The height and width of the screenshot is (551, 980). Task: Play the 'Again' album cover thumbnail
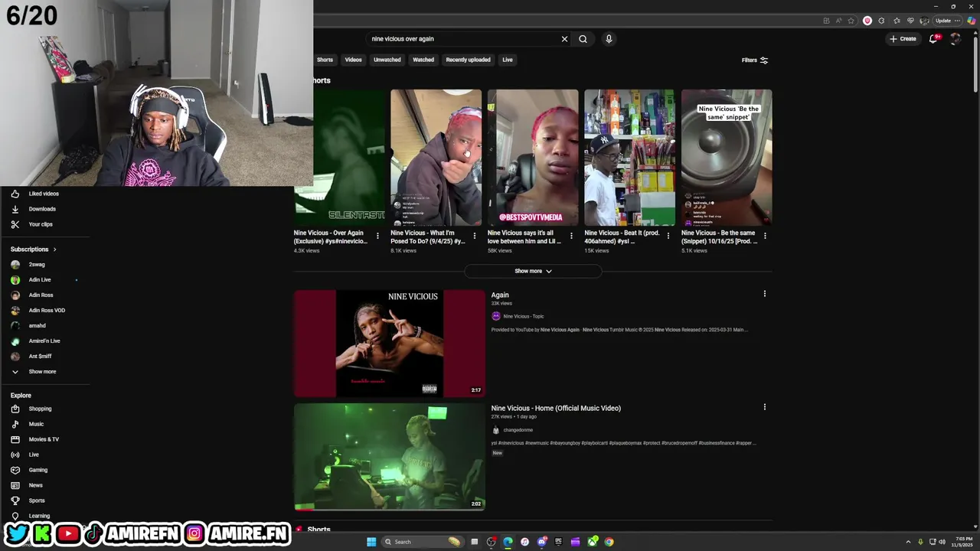click(390, 343)
